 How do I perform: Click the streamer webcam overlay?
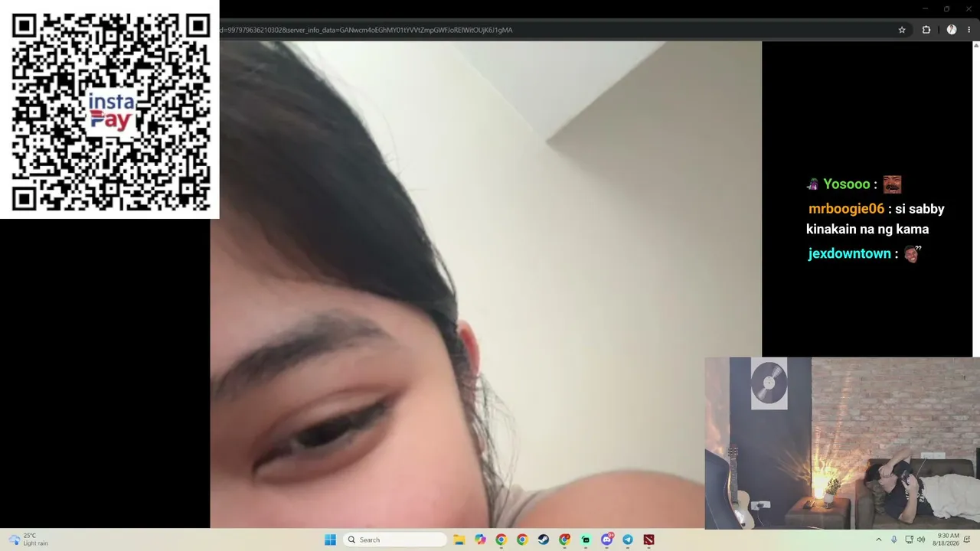tap(842, 443)
